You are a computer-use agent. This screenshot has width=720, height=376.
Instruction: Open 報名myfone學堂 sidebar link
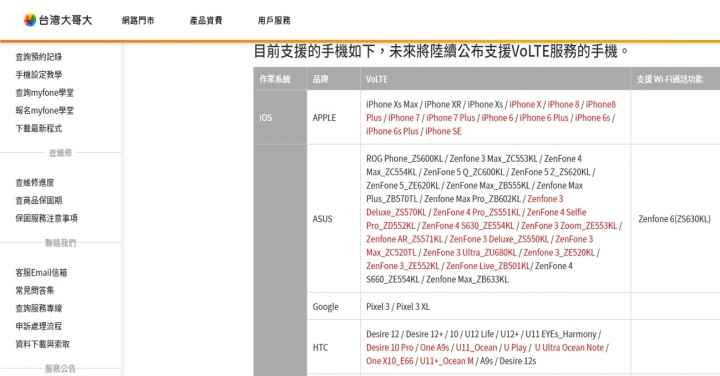[45, 111]
